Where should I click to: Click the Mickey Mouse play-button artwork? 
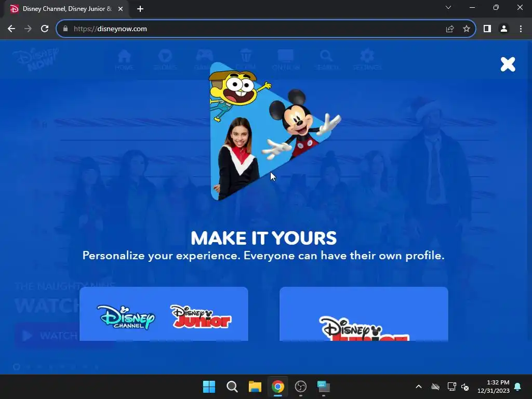point(274,131)
